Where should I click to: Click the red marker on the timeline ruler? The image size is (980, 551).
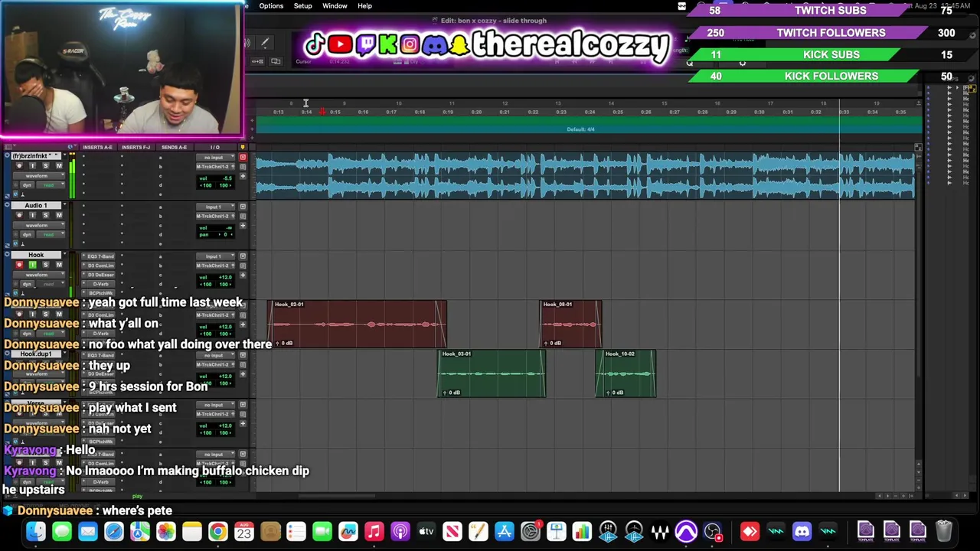[x=322, y=112]
